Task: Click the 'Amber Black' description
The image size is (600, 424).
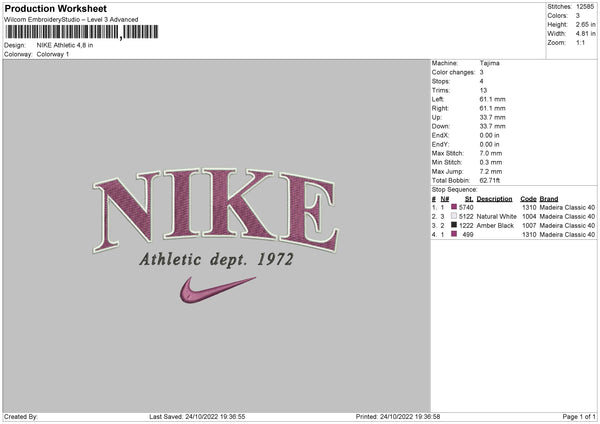Action: click(x=495, y=225)
